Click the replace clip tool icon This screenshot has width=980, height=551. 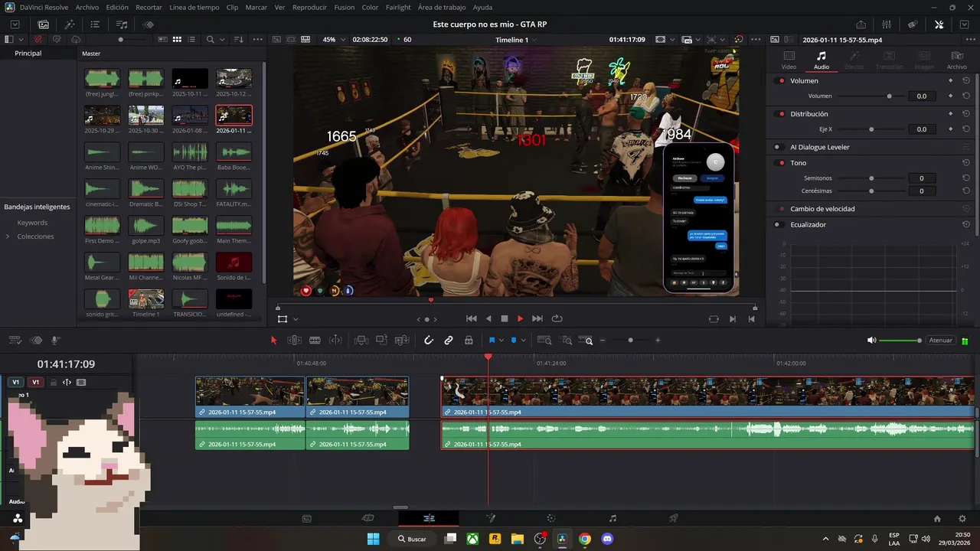pos(401,341)
